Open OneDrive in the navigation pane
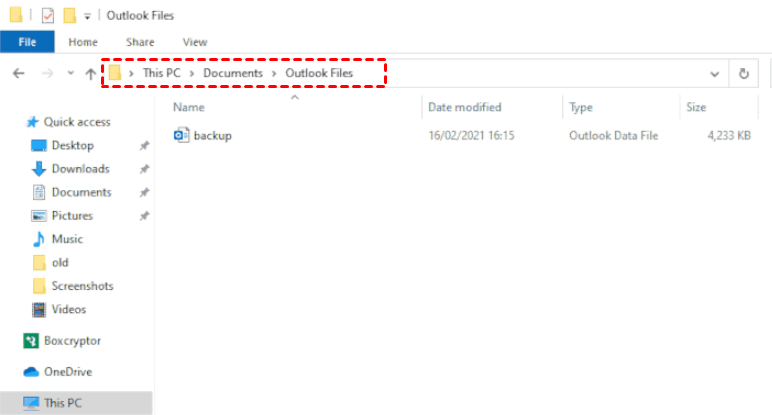Screen dimensions: 772x415 click(67, 371)
